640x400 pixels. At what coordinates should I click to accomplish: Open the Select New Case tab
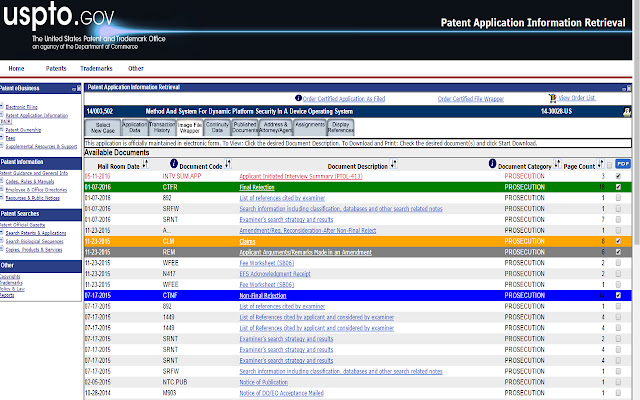(x=103, y=128)
